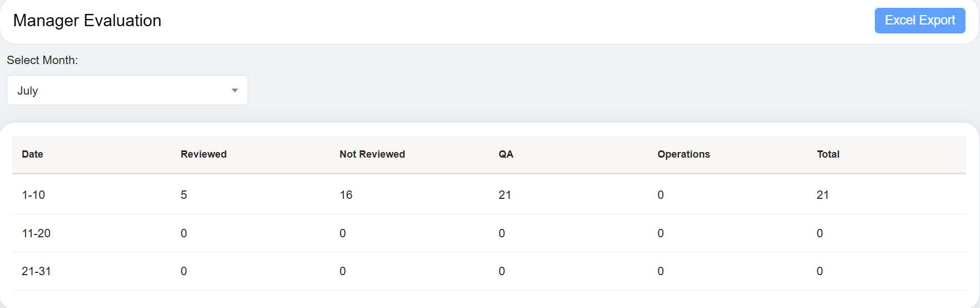Click the Excel Export button
Viewport: 980px width, 308px height.
pyautogui.click(x=919, y=21)
